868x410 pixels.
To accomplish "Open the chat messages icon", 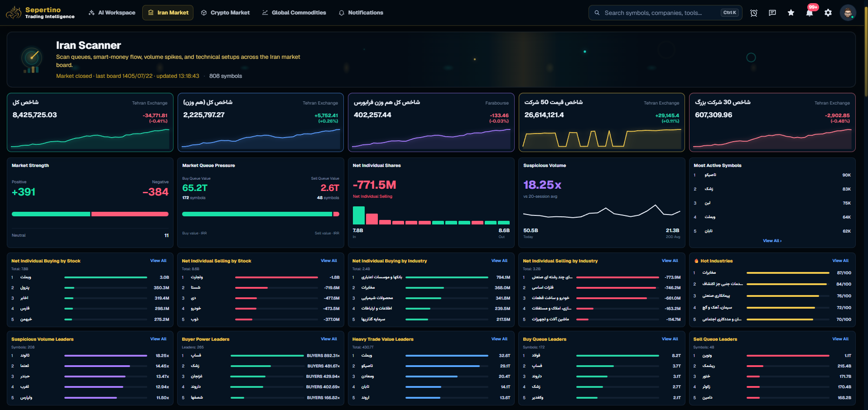I will pyautogui.click(x=772, y=13).
